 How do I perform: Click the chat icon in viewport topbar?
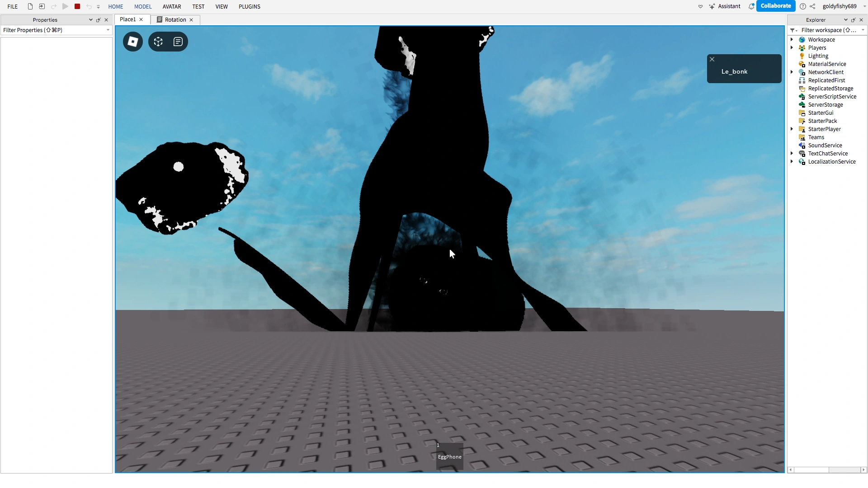178,42
